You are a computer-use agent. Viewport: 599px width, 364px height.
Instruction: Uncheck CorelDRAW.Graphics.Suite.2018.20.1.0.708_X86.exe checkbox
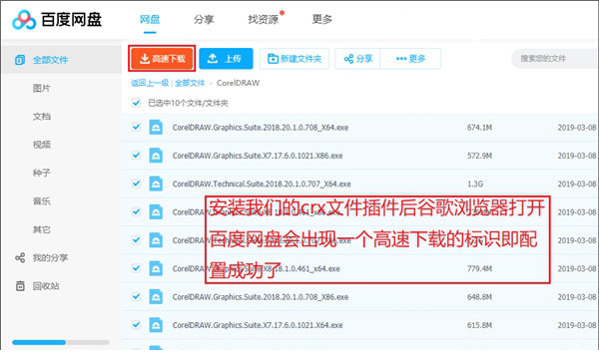pos(136,296)
